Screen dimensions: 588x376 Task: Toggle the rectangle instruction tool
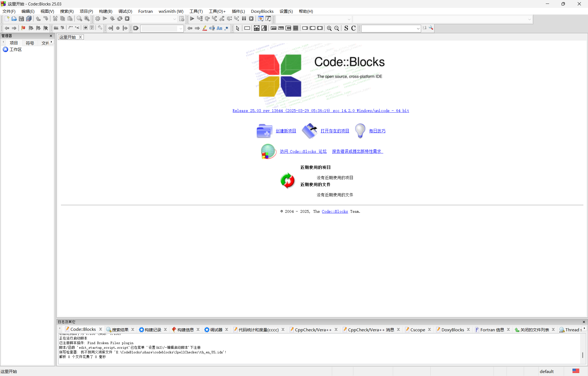[x=247, y=28]
